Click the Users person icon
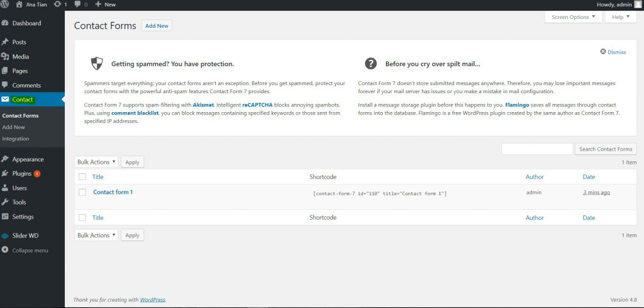Viewport: 644px width, 308px height. coord(5,188)
